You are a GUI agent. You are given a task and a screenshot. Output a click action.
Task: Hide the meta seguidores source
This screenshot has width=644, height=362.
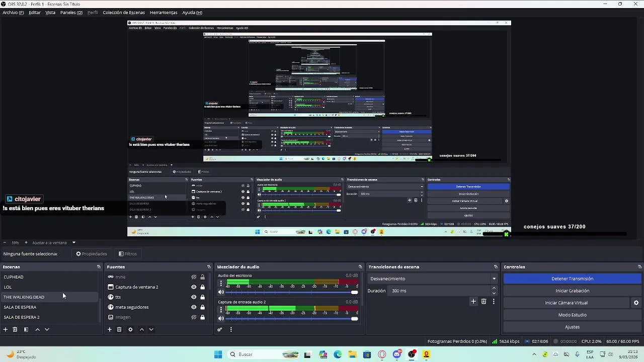(x=194, y=307)
